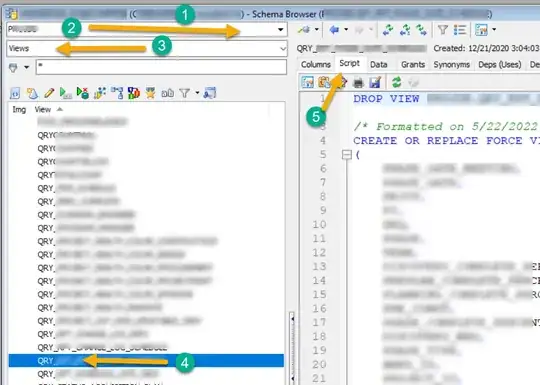The height and width of the screenshot is (385, 540).
Task: Switch to the Synonyms tab
Action: pos(451,64)
